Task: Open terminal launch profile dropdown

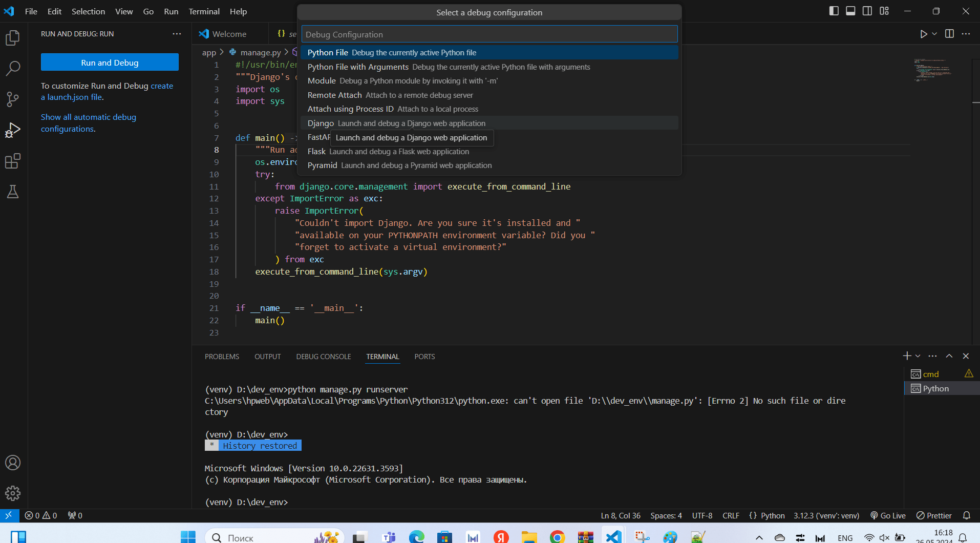Action: coord(918,356)
